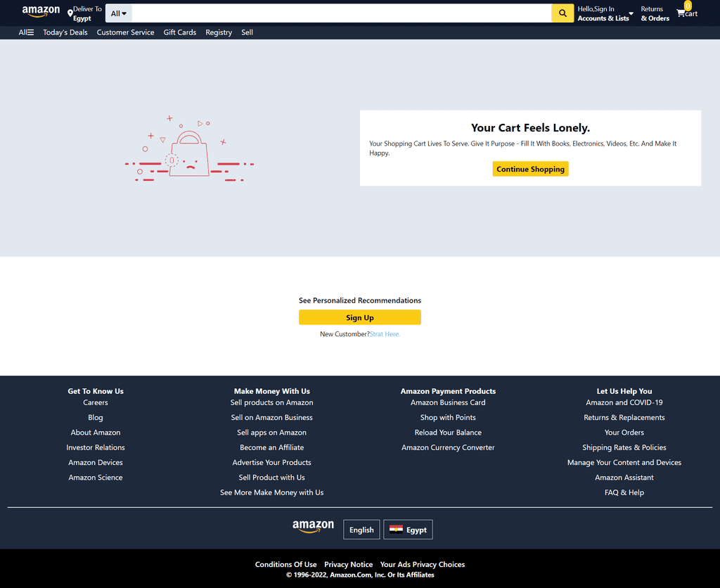The width and height of the screenshot is (720, 588).
Task: Click the magnifier search button
Action: 562,13
